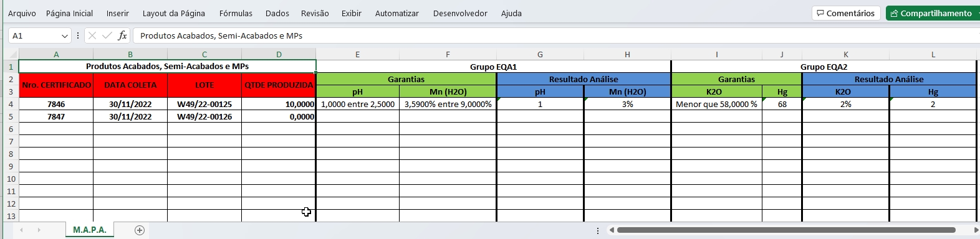Open the Arquivo menu
The width and height of the screenshot is (980, 239).
pyautogui.click(x=22, y=13)
